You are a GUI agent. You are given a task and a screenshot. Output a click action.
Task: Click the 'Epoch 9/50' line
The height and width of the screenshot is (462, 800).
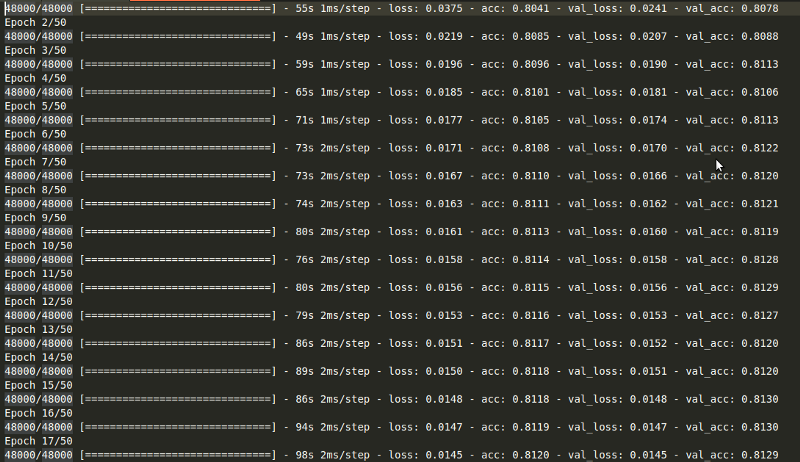point(36,218)
